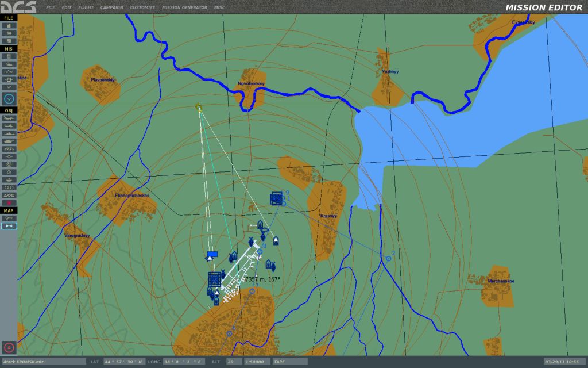Launch mission with the round blue button
588x368 pixels.
click(9, 99)
